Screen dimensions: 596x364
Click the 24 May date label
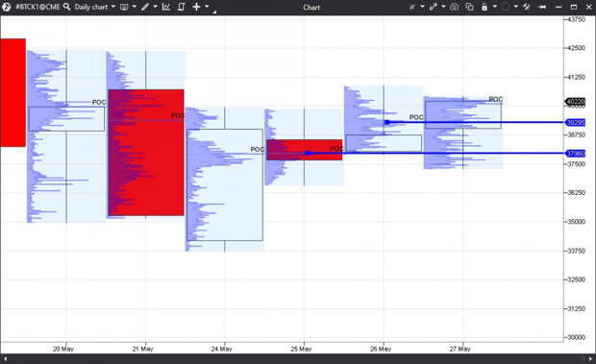pos(222,349)
